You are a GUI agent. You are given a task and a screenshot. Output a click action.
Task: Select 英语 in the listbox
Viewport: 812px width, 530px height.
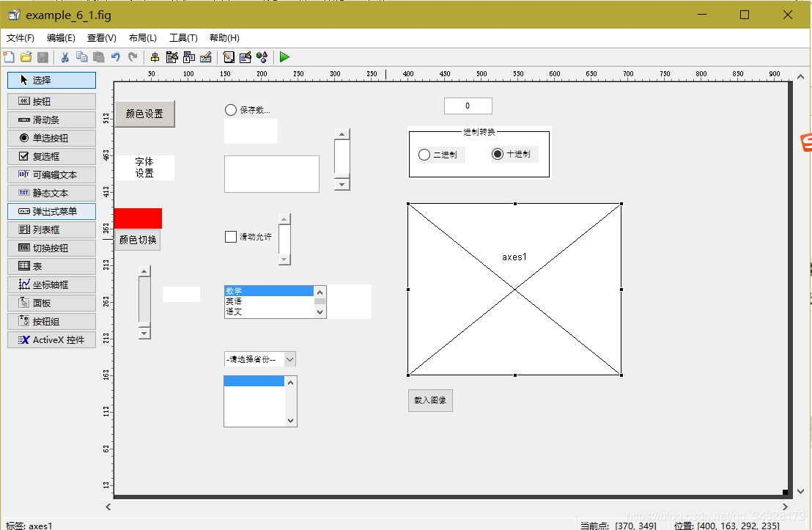click(x=269, y=301)
